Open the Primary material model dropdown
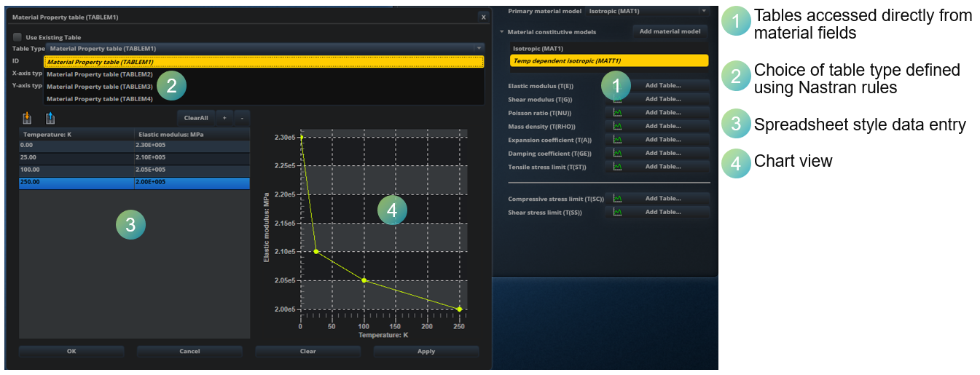 [703, 10]
